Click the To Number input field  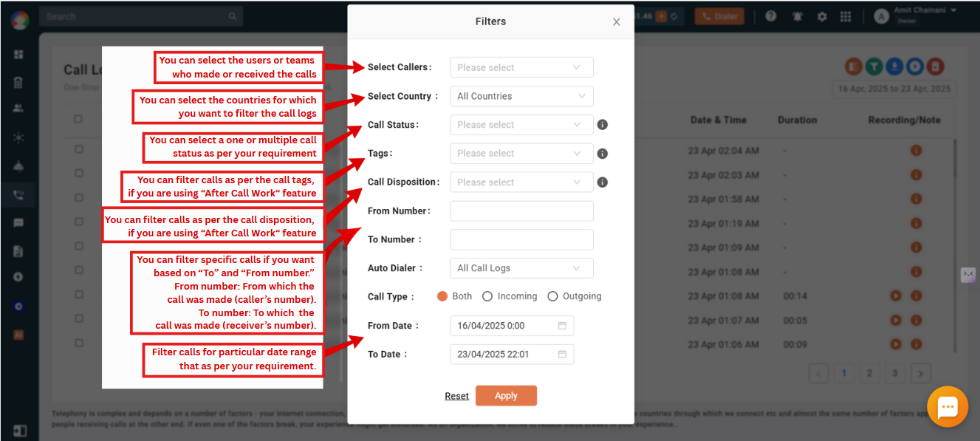tap(521, 239)
